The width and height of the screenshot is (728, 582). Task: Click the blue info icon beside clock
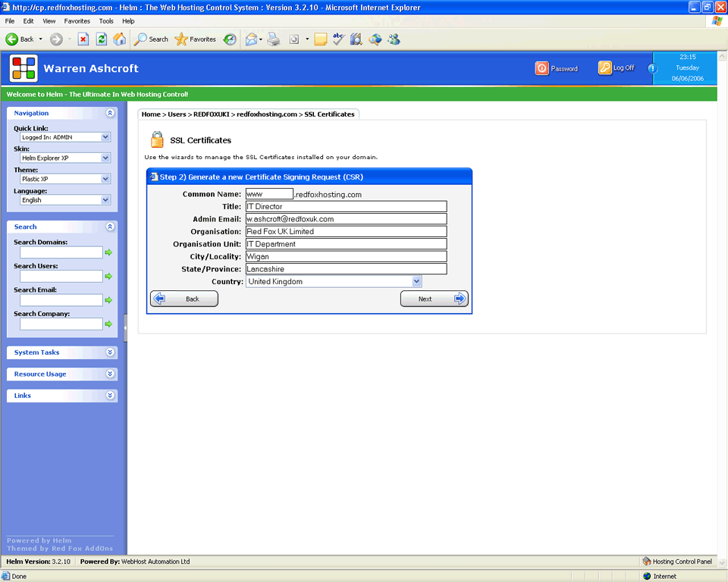click(x=652, y=69)
